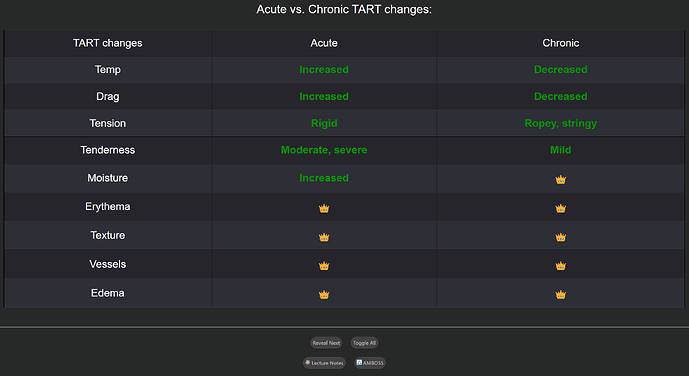Uncover the Texture Acute crown icon

tap(324, 237)
